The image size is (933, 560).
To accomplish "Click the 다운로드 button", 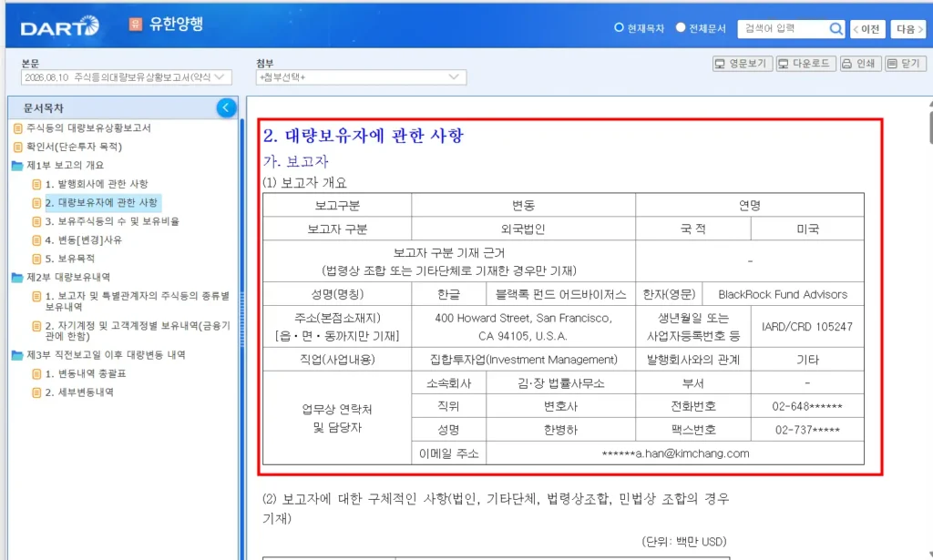I will [x=805, y=63].
